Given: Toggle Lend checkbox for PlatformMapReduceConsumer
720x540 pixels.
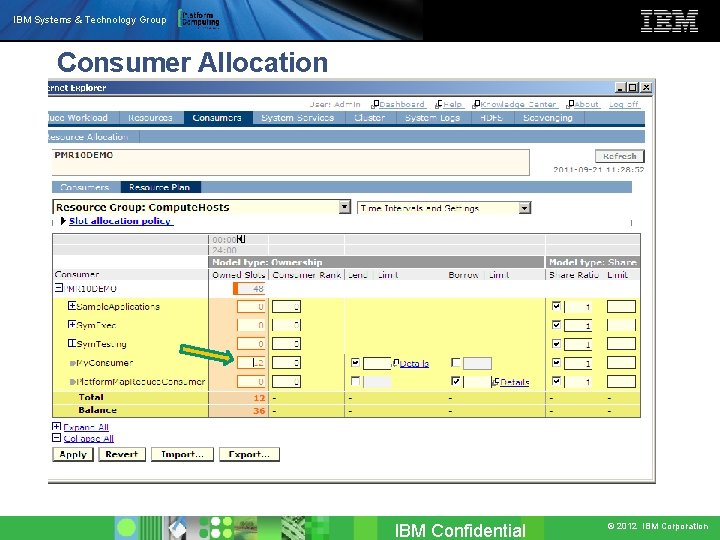Looking at the screenshot, I should pyautogui.click(x=355, y=381).
